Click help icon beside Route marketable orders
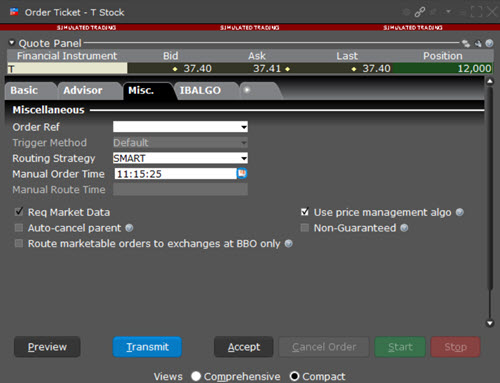This screenshot has width=500, height=383. point(289,244)
